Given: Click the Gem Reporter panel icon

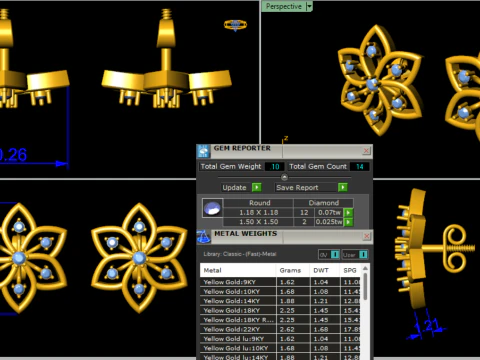Looking at the screenshot, I should click(x=203, y=151).
